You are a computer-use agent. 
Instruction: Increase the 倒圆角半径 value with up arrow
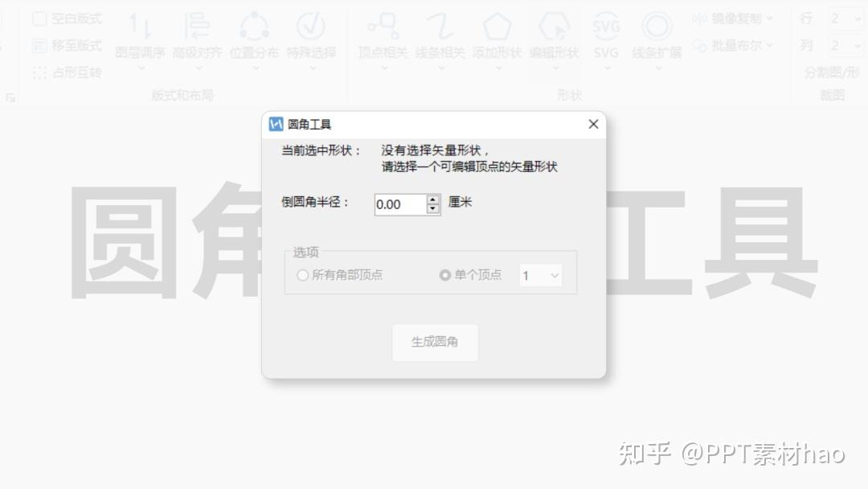(433, 200)
